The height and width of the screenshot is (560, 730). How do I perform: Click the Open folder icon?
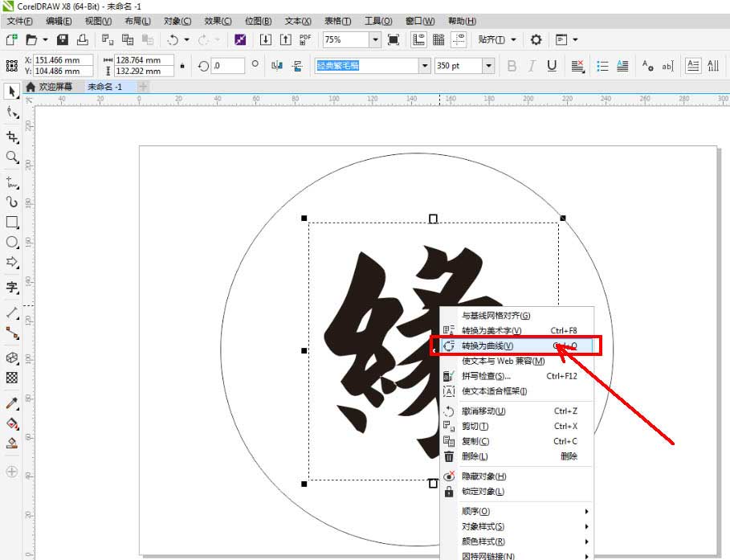coord(31,39)
